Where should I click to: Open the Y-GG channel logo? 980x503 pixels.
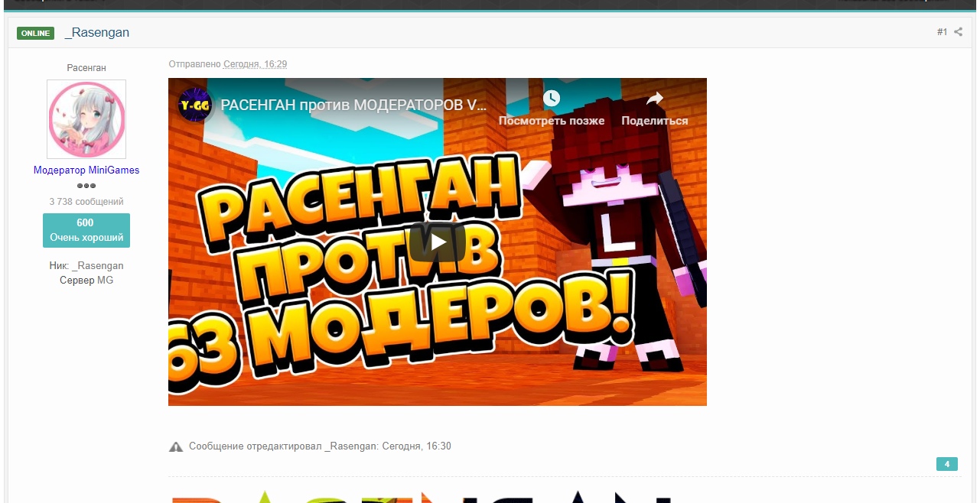[194, 105]
